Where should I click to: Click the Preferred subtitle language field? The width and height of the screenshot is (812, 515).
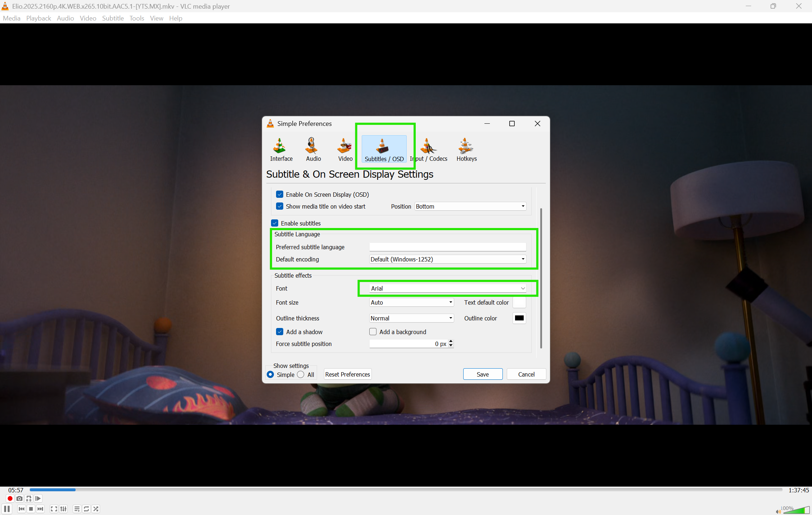coord(447,247)
